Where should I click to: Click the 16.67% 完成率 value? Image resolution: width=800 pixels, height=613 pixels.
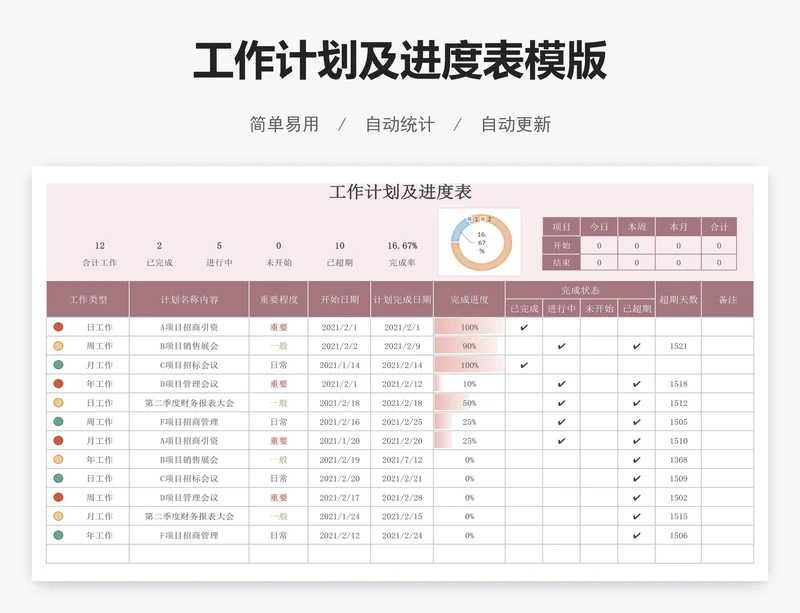pyautogui.click(x=402, y=246)
